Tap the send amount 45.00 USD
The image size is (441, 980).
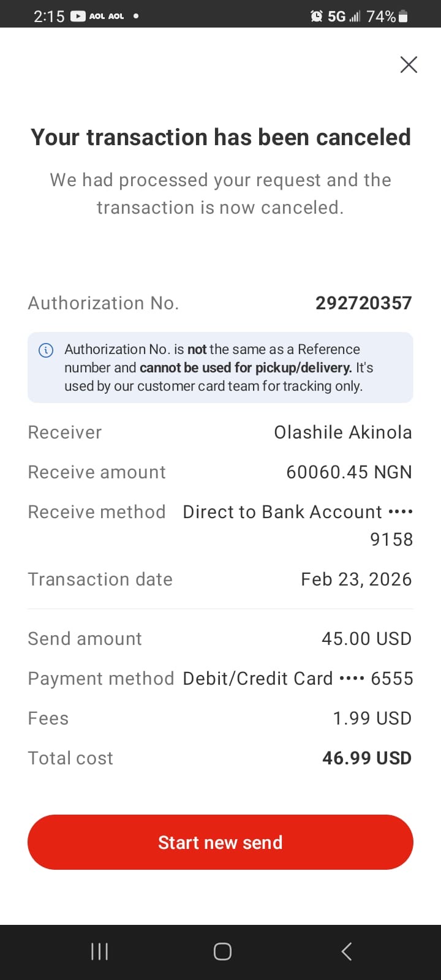tap(366, 639)
